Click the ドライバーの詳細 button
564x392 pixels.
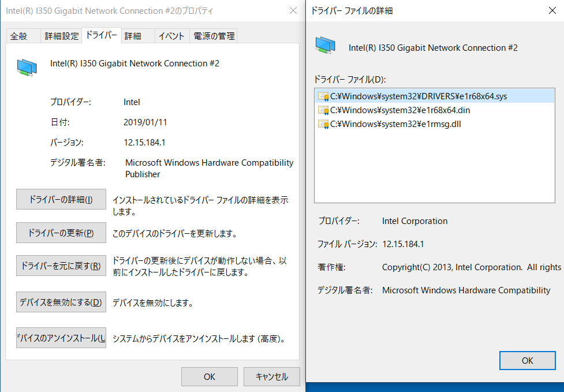point(61,199)
